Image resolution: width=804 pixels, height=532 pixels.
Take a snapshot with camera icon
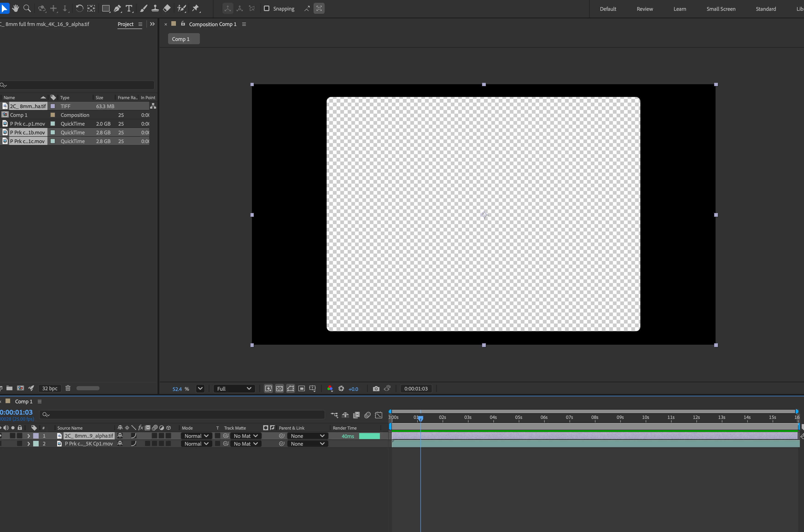coord(376,389)
